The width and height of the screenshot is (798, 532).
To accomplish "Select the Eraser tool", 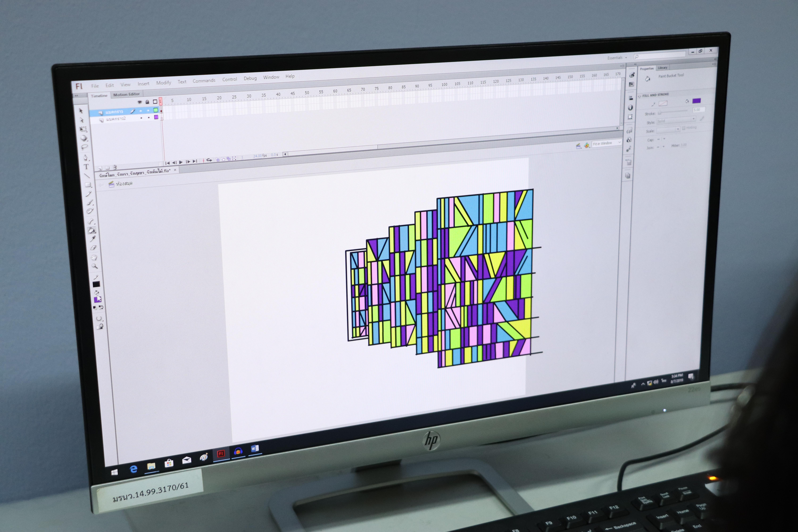I will click(93, 248).
